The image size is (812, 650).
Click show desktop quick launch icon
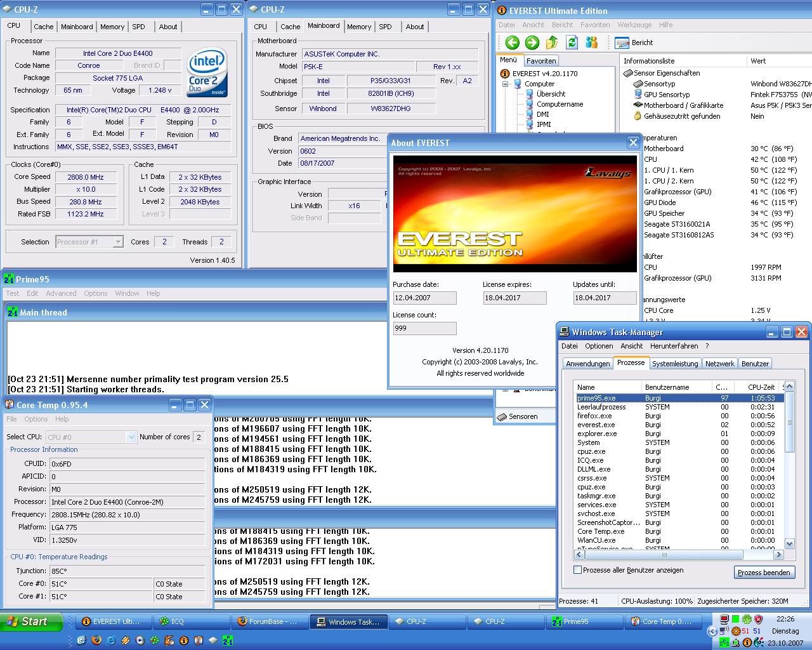pos(81,640)
